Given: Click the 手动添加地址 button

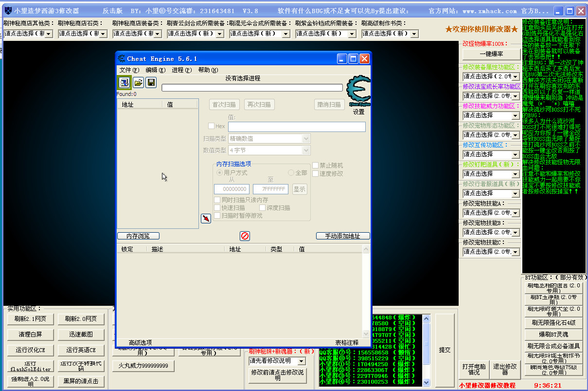Looking at the screenshot, I should [x=343, y=236].
